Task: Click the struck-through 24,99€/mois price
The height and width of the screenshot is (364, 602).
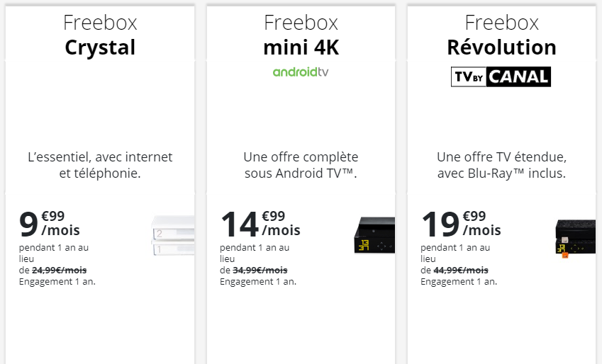Action: [x=60, y=270]
